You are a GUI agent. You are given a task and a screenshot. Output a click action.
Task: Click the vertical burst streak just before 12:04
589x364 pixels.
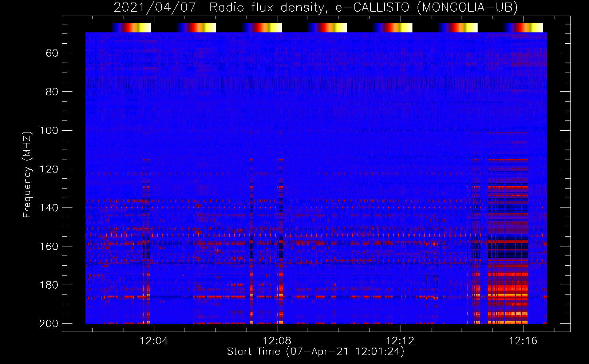point(146,241)
